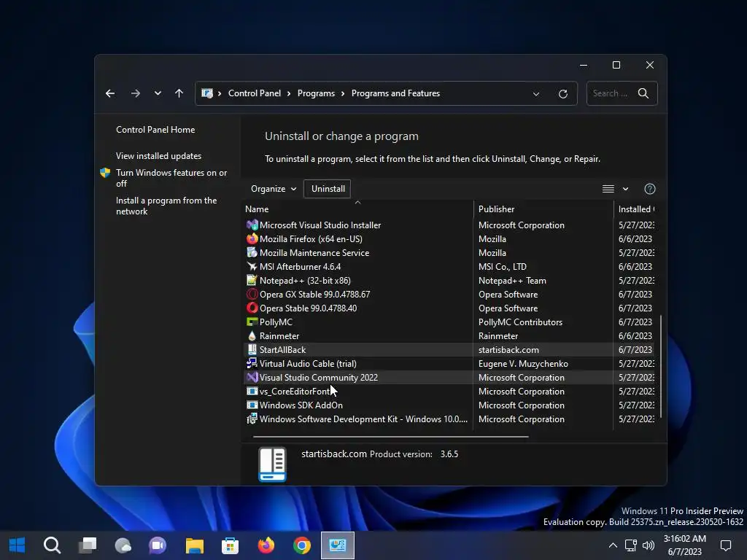The image size is (747, 560).
Task: Click the Mozilla Maintenance Service icon
Action: point(252,252)
